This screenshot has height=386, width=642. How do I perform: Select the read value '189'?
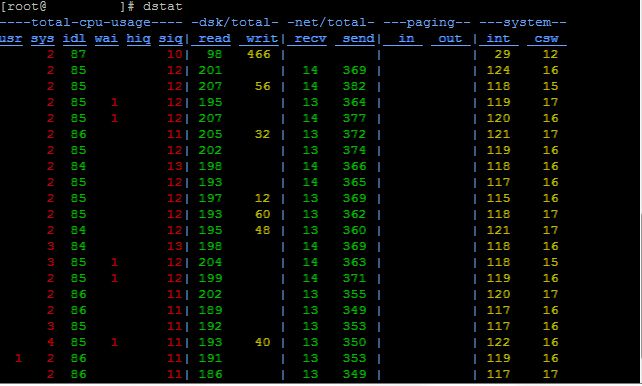(x=210, y=310)
